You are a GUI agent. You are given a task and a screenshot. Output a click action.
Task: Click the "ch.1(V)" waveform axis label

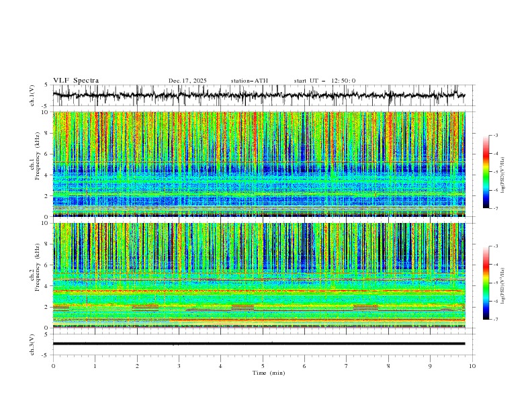pos(32,95)
